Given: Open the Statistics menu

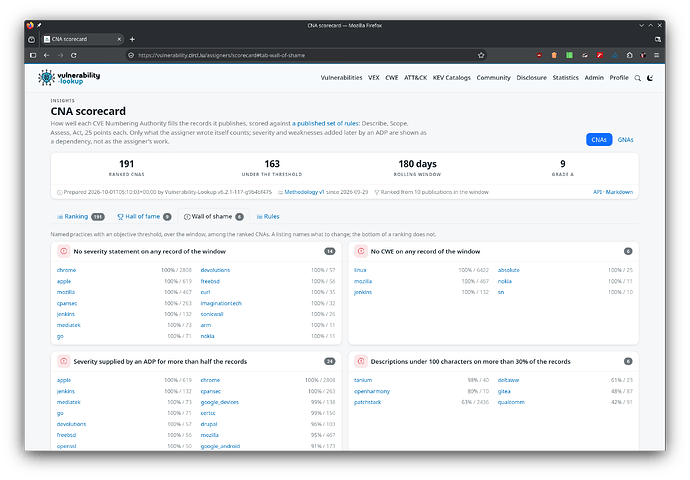Looking at the screenshot, I should [565, 77].
